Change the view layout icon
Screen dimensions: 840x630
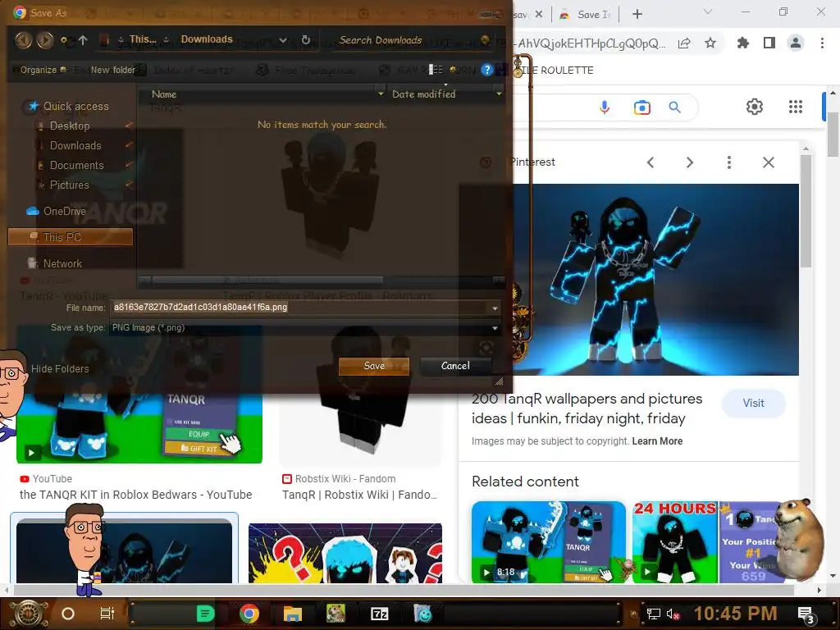pos(436,70)
